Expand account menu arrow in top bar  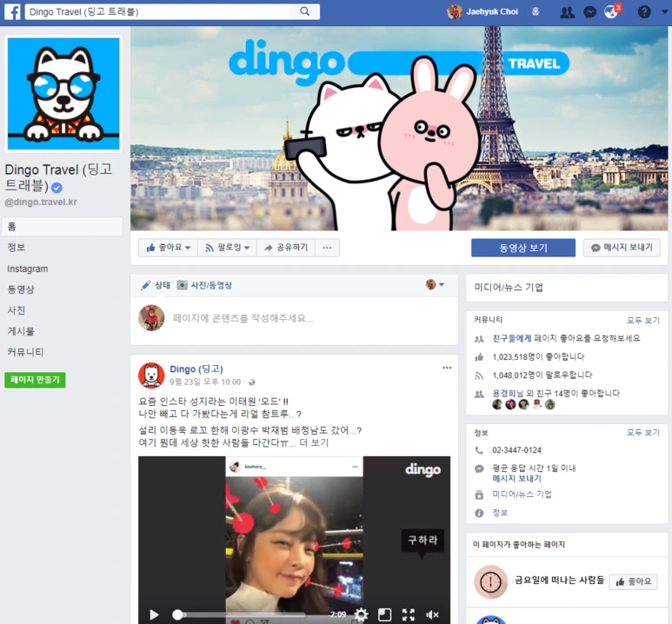(664, 11)
